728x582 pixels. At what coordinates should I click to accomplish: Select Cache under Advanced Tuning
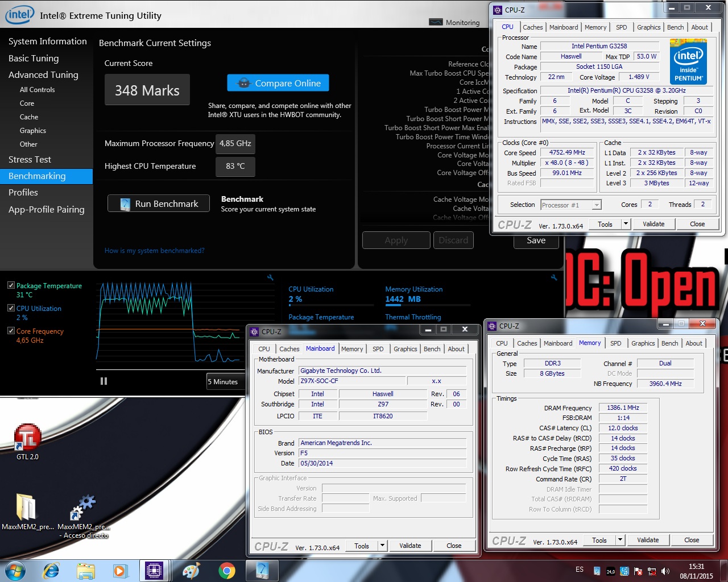[x=29, y=117]
